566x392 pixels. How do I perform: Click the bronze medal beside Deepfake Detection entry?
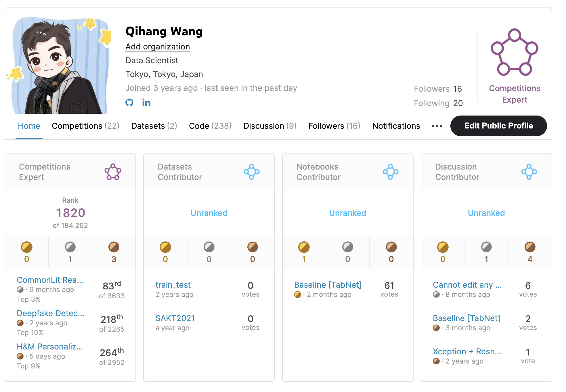click(20, 323)
